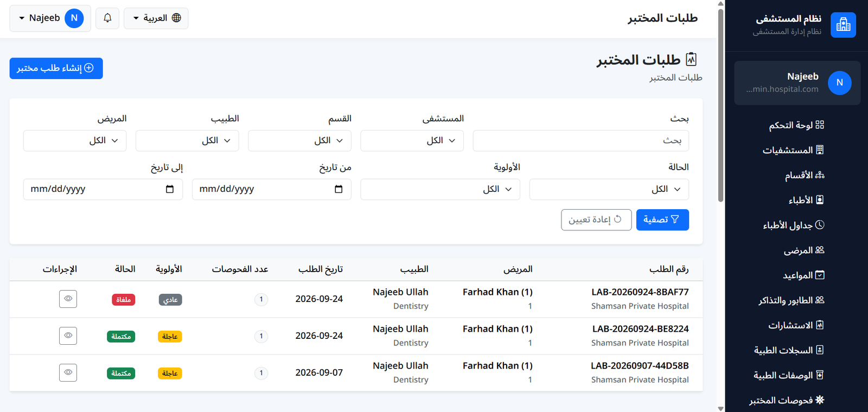The width and height of the screenshot is (868, 412).
Task: Open the notifications bell
Action: click(107, 18)
